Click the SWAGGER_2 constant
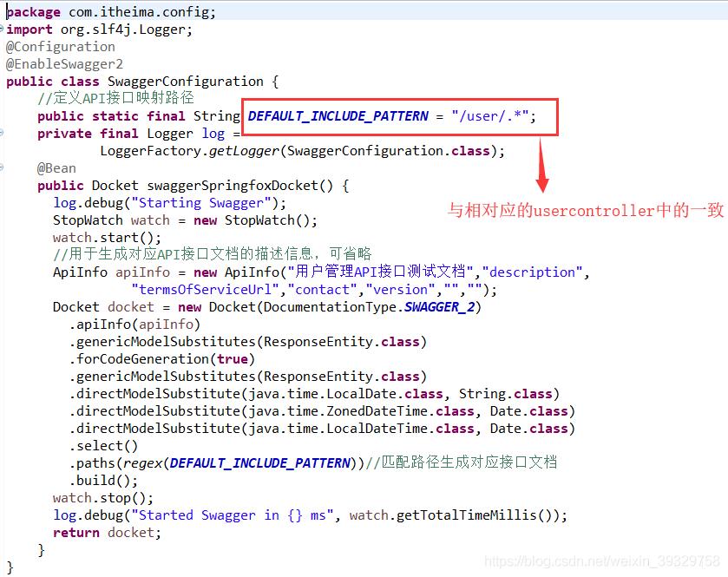The height and width of the screenshot is (577, 728). point(439,307)
